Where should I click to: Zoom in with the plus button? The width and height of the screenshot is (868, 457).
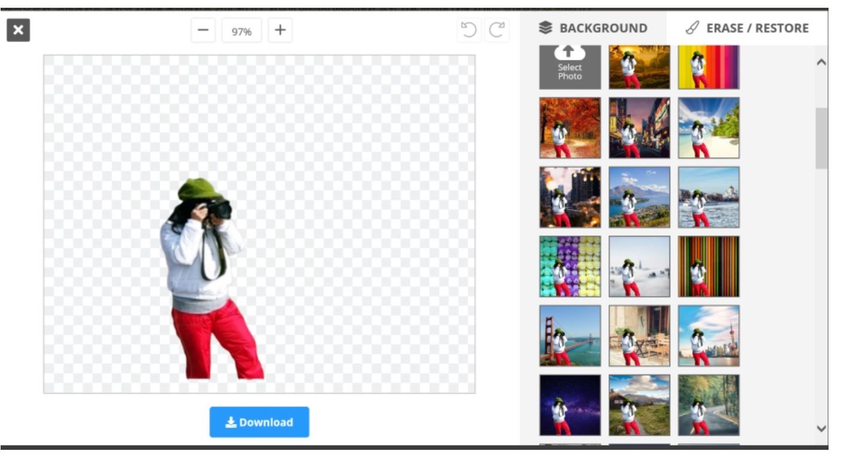280,30
